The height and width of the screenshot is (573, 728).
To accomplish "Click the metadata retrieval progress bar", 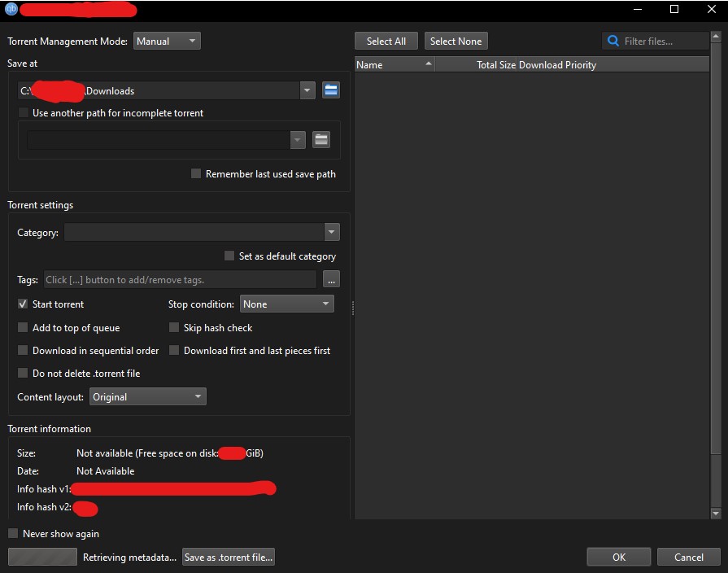I will [x=42, y=557].
